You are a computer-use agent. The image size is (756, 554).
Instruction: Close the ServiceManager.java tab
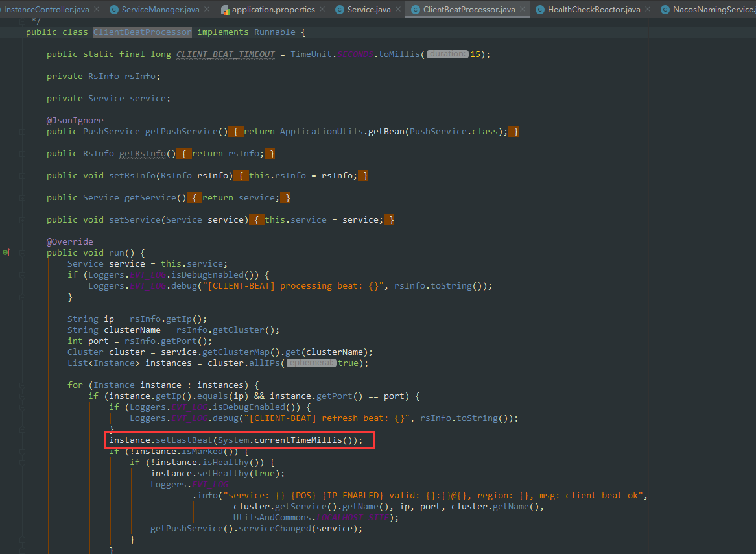click(x=207, y=9)
